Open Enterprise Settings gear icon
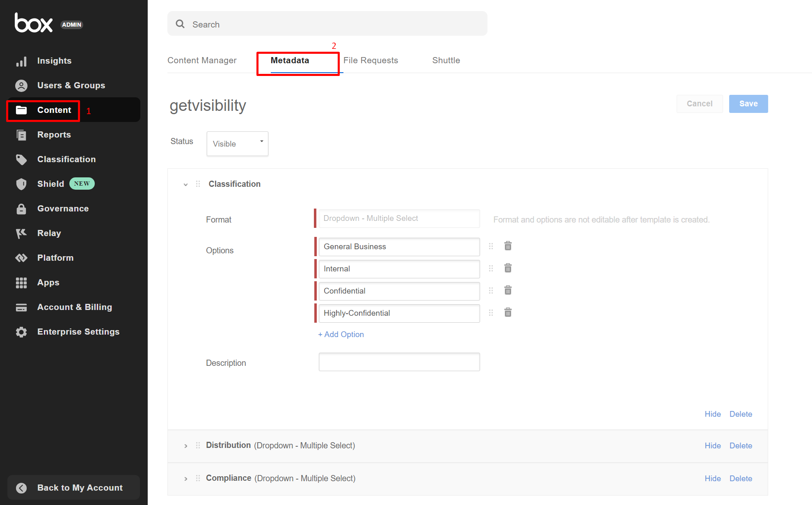 pos(21,332)
